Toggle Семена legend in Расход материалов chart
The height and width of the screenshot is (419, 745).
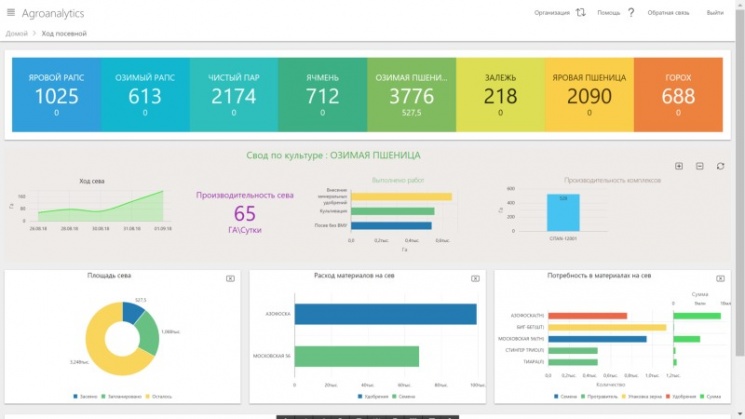[x=404, y=396]
